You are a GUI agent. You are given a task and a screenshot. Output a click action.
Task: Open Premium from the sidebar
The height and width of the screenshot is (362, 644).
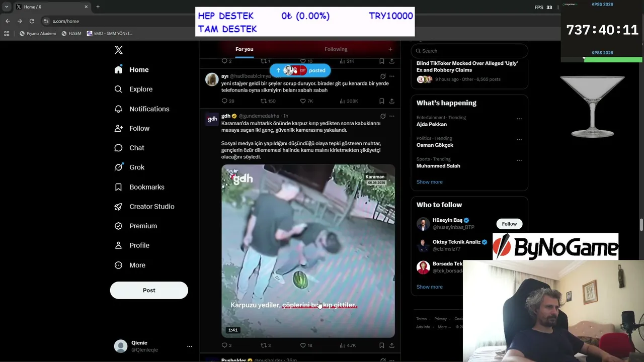(136, 226)
